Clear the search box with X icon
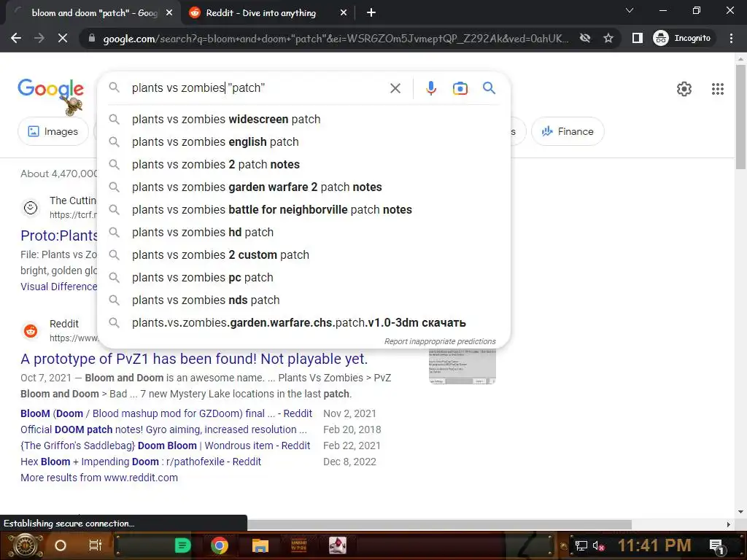 (x=395, y=88)
